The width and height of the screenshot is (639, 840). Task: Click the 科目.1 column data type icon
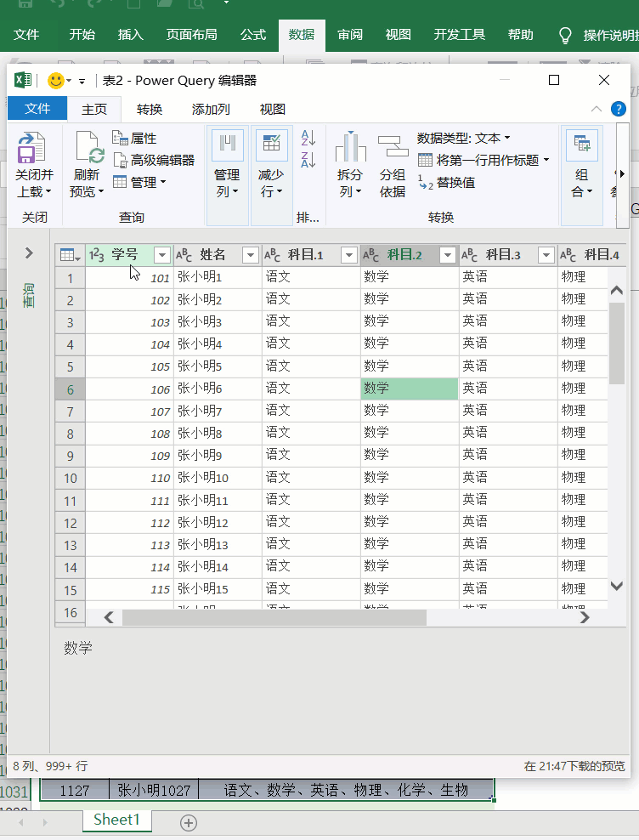tap(272, 255)
